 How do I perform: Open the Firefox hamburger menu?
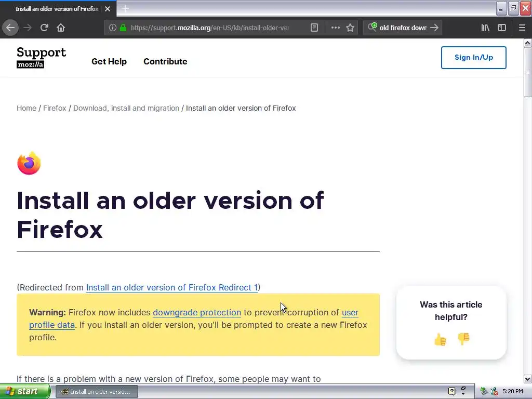522,28
